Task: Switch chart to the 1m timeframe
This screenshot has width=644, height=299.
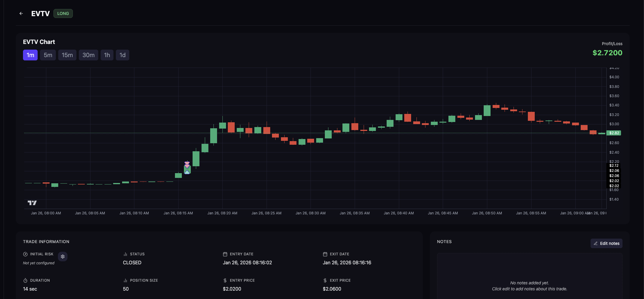Action: [x=30, y=55]
